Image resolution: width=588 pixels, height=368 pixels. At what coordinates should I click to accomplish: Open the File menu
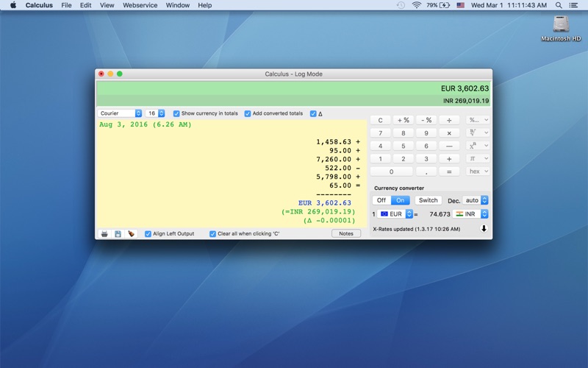[66, 5]
